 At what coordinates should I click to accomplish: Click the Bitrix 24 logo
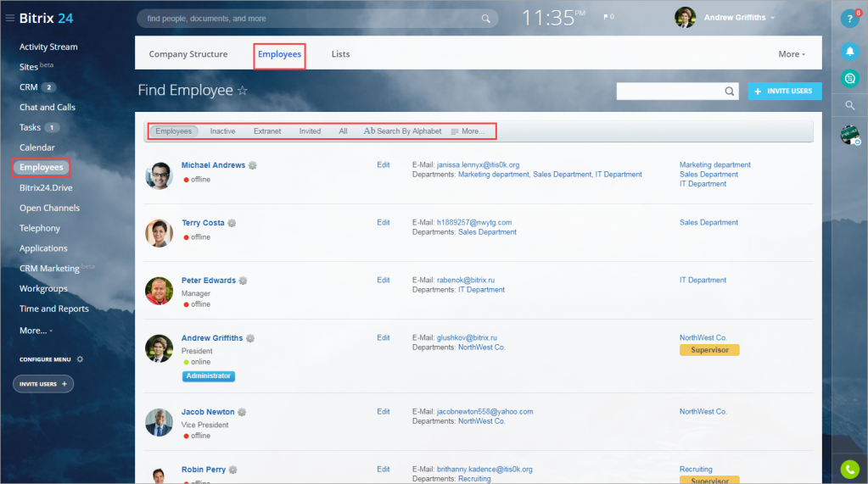click(x=46, y=19)
